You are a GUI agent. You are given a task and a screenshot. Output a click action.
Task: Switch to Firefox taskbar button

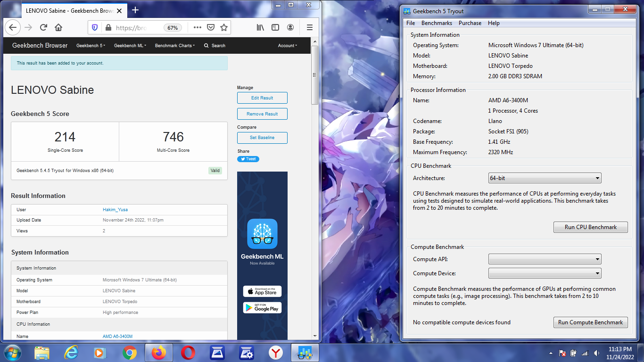point(159,353)
